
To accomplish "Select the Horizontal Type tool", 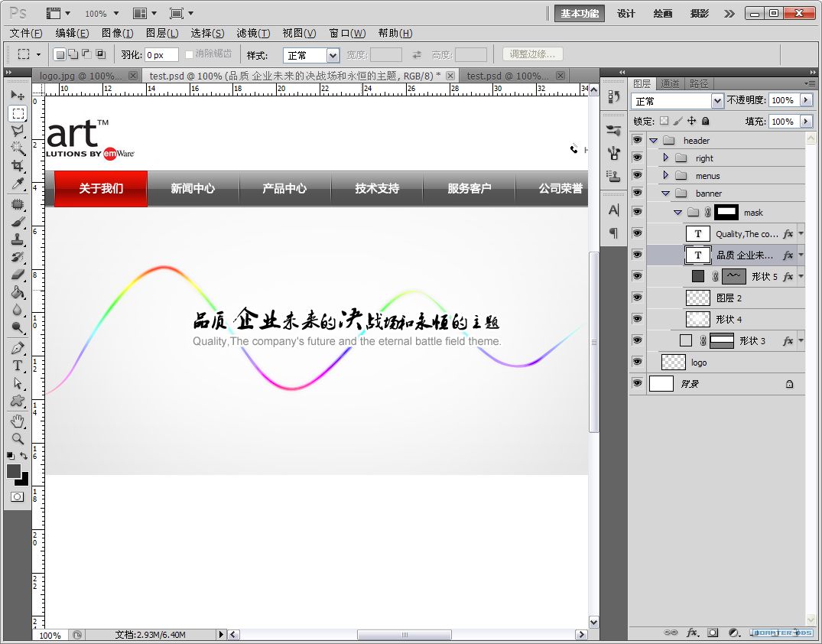I will tap(18, 366).
